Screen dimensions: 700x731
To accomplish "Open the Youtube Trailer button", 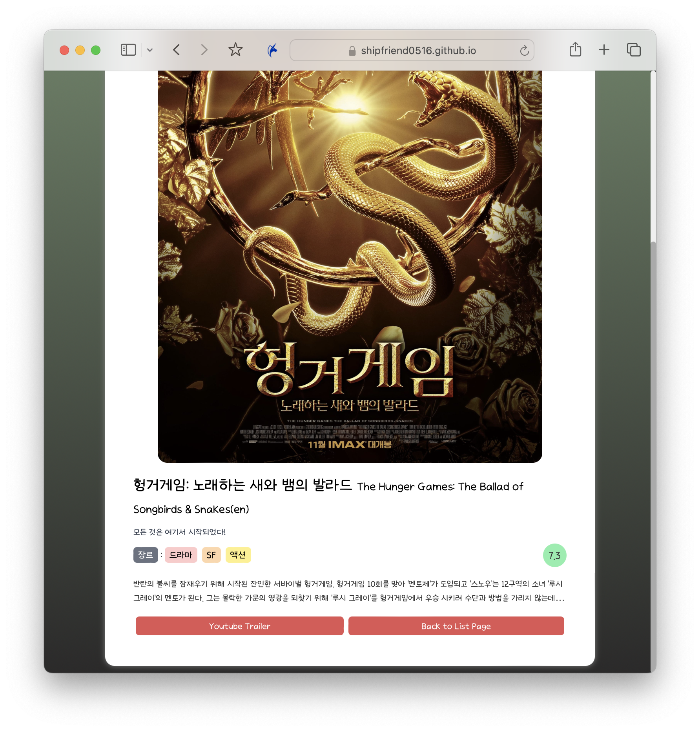I will 240,626.
